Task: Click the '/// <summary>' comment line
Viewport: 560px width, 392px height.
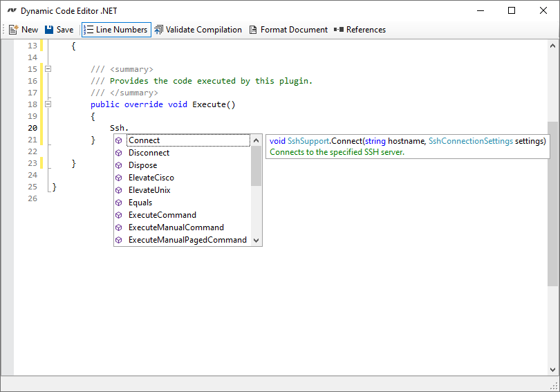Action: click(122, 69)
